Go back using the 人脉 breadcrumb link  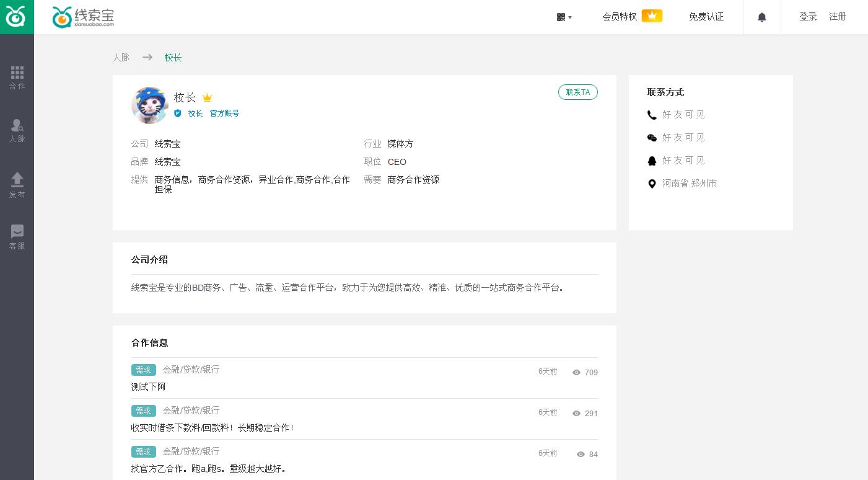click(x=121, y=57)
